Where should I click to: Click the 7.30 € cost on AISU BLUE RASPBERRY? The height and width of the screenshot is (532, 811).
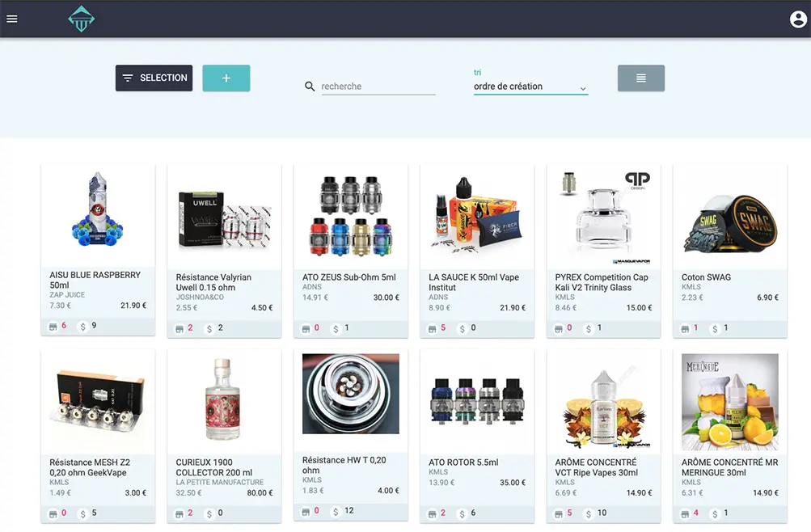pos(60,306)
